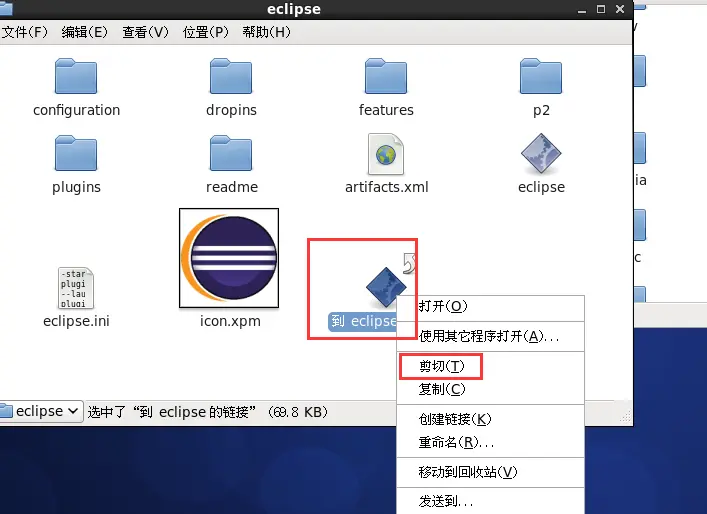Select the features folder icon
The width and height of the screenshot is (707, 514).
[x=386, y=76]
